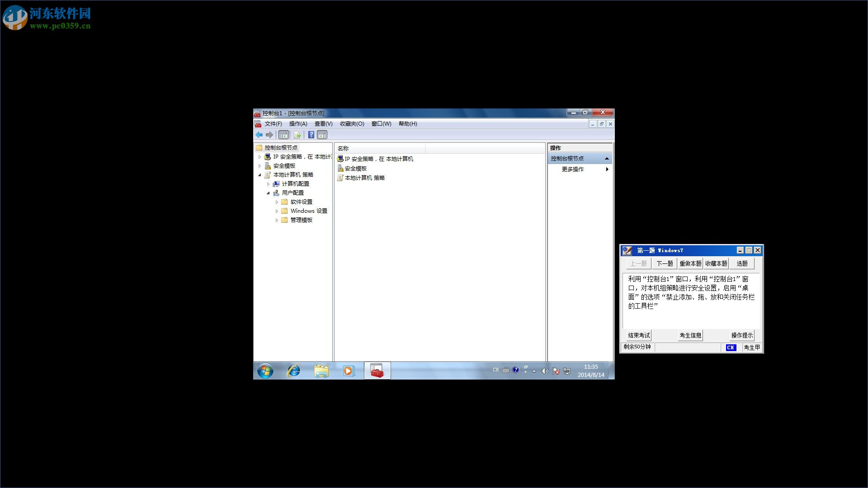Minimize the inner MDI console window
The width and height of the screenshot is (868, 488).
(593, 124)
